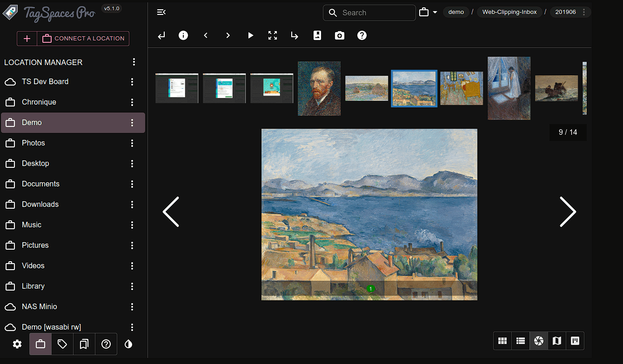Open help tab in bottom bar
This screenshot has width=623, height=364.
[x=106, y=344]
